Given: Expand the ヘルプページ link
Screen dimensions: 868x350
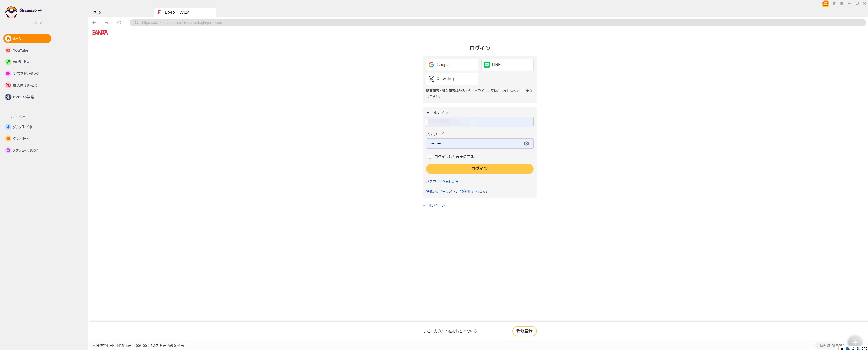Looking at the screenshot, I should click(x=435, y=205).
